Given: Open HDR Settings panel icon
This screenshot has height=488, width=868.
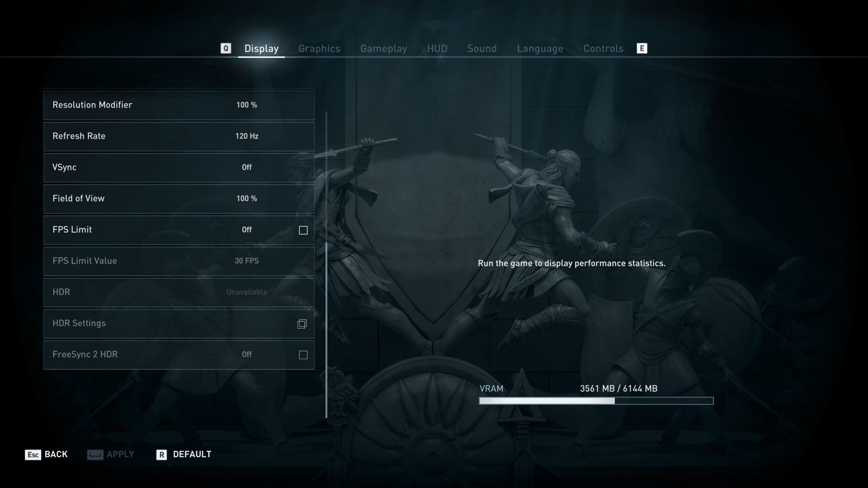Looking at the screenshot, I should tap(302, 324).
